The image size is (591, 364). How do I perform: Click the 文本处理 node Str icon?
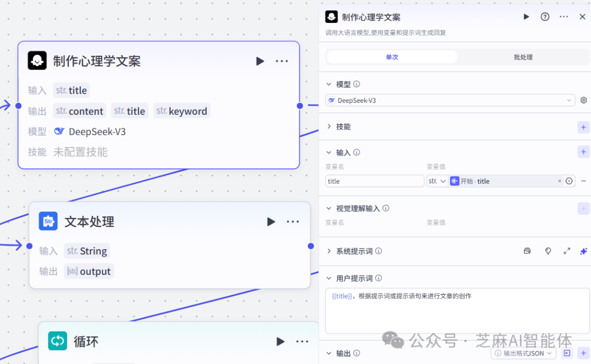click(48, 221)
